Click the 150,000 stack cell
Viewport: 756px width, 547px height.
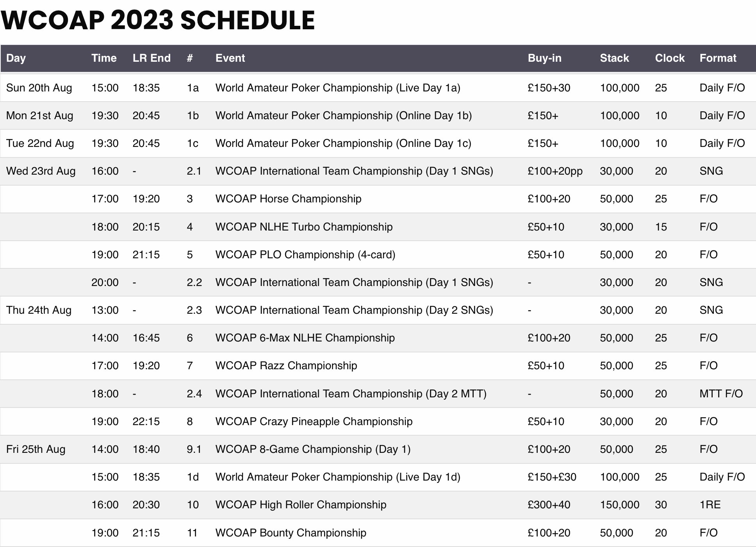pos(619,505)
